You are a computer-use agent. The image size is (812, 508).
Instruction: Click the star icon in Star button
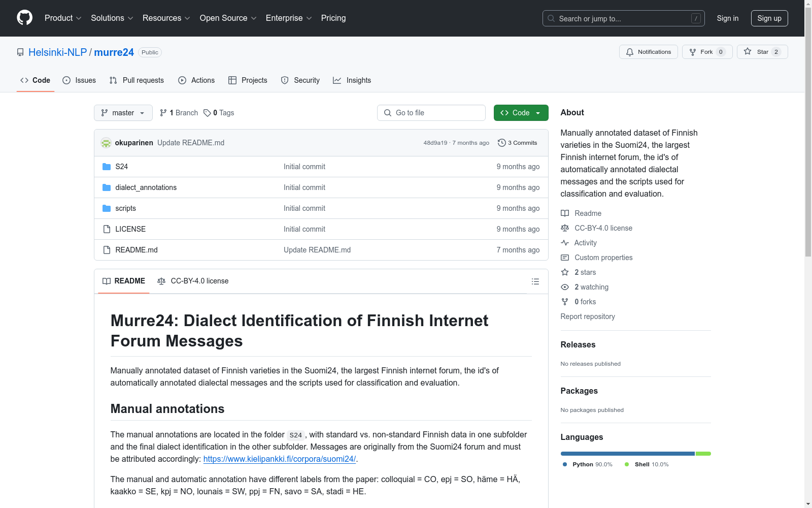tap(748, 51)
